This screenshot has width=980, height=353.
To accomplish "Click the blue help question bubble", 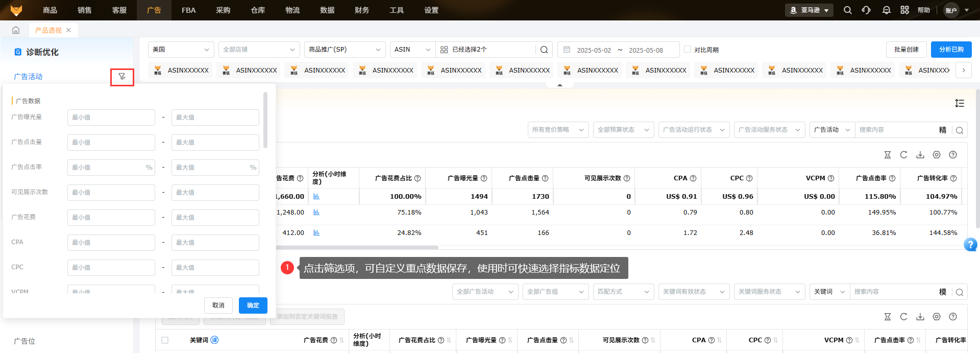I will [970, 245].
